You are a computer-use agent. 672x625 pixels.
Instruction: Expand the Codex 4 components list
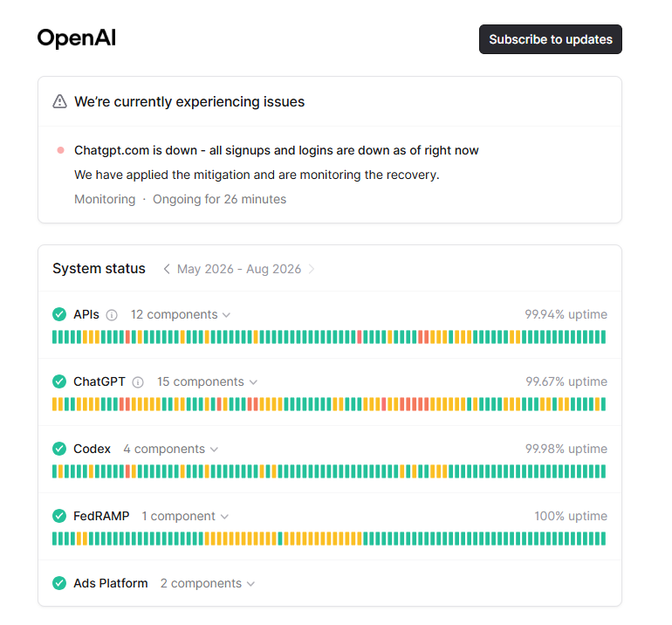170,449
